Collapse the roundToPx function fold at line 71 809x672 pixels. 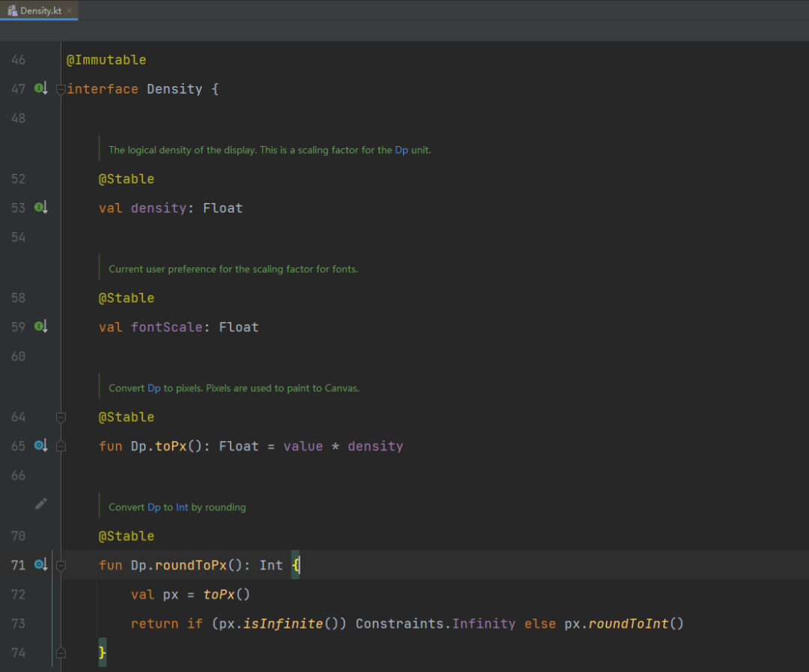pyautogui.click(x=61, y=566)
